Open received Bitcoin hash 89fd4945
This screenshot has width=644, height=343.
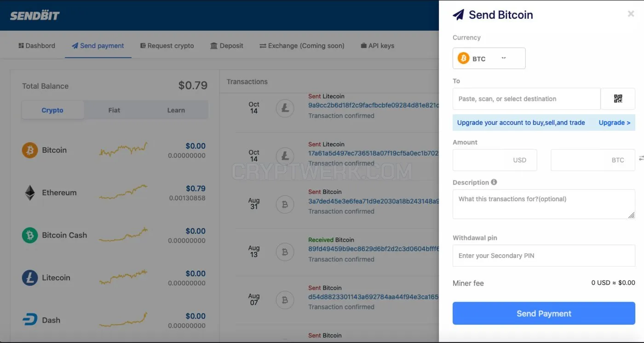tap(374, 249)
